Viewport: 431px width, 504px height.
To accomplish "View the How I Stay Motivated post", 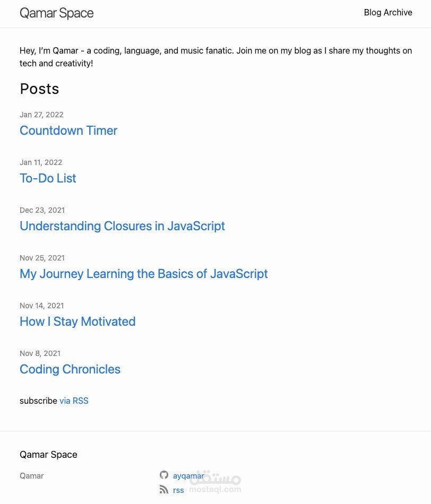I will [77, 321].
